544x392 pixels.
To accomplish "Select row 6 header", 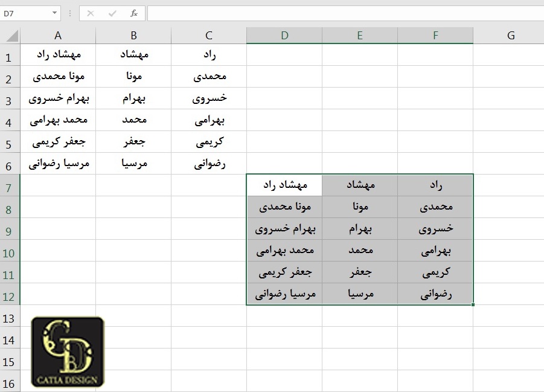I will (x=10, y=164).
